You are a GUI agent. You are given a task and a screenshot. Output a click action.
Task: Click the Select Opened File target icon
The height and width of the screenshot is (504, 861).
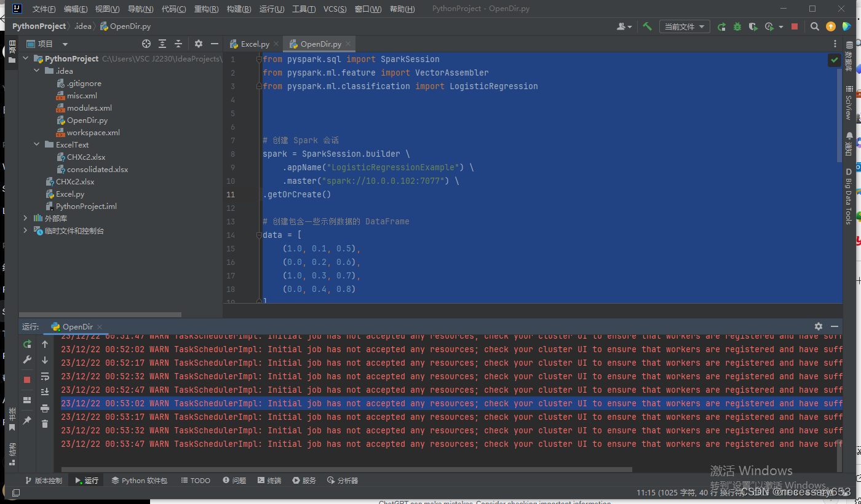pos(146,44)
